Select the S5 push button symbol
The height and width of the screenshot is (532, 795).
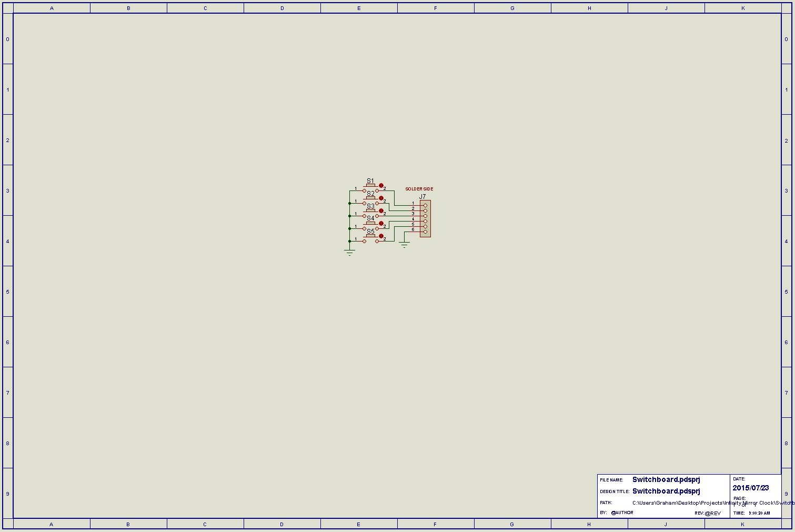point(370,238)
